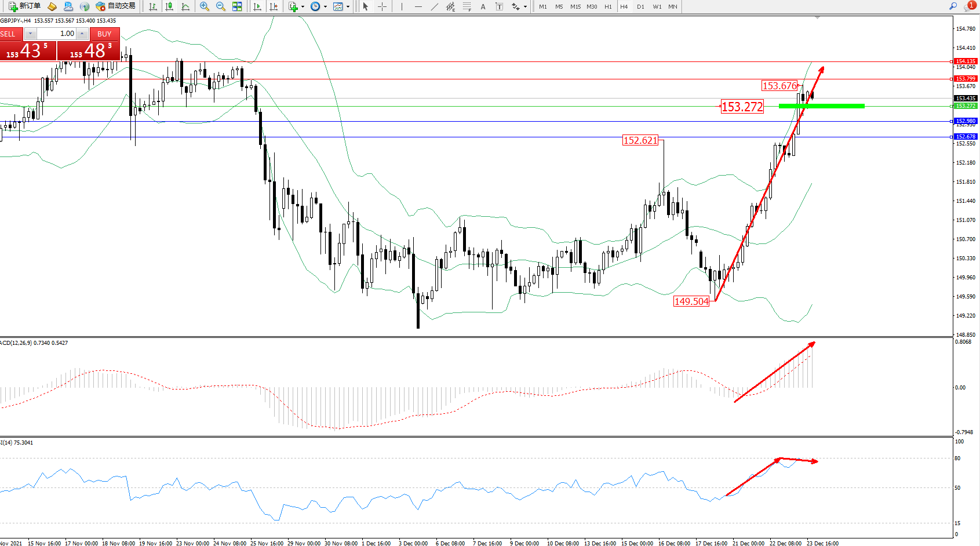
Task: Switch to the M15 timeframe
Action: [x=575, y=6]
